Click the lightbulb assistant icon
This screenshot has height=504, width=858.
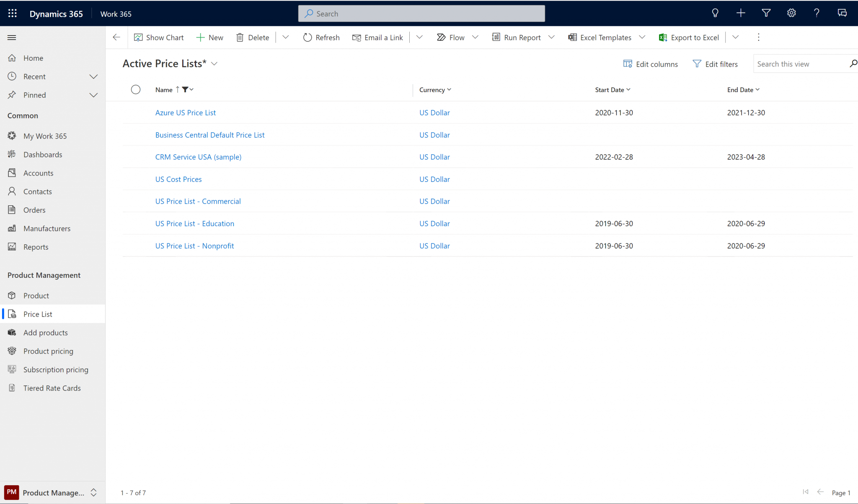tap(715, 13)
